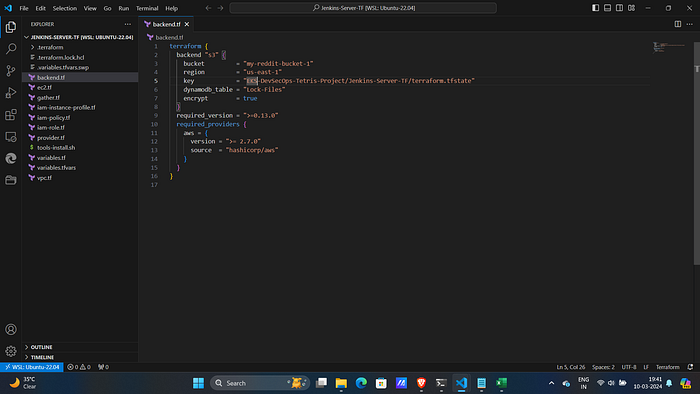Open the Run menu
This screenshot has height=394, width=700.
tap(124, 8)
